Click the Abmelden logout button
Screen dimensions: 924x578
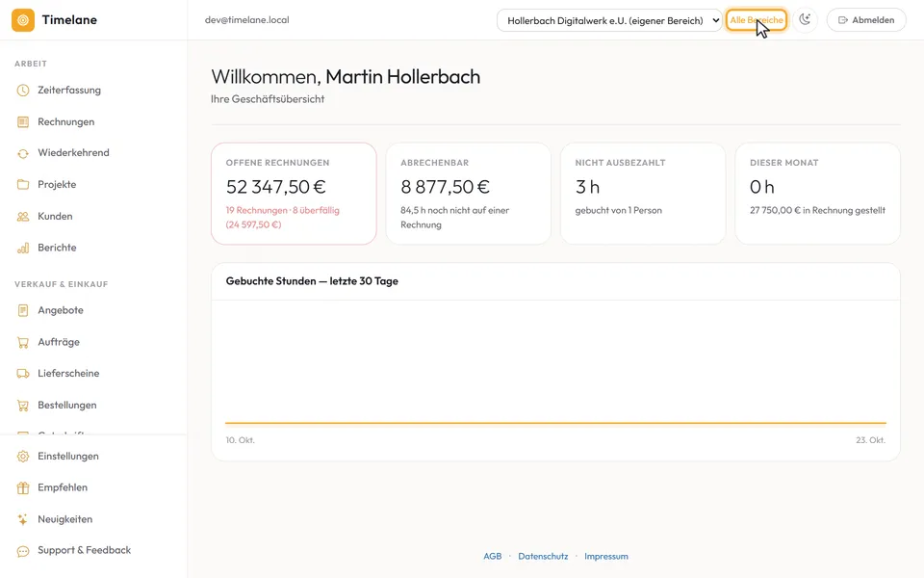pyautogui.click(x=866, y=20)
